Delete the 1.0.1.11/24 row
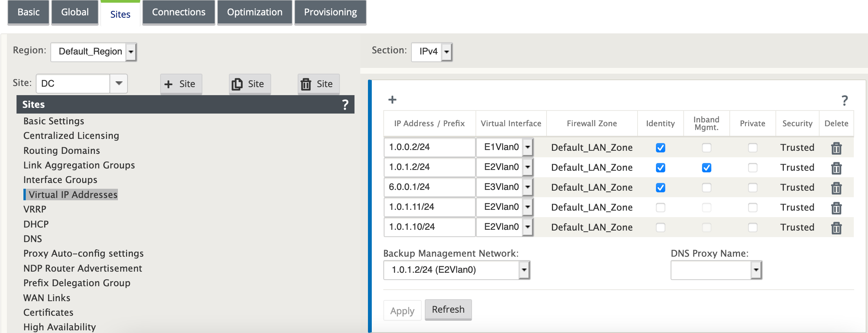This screenshot has width=868, height=333. coord(837,208)
